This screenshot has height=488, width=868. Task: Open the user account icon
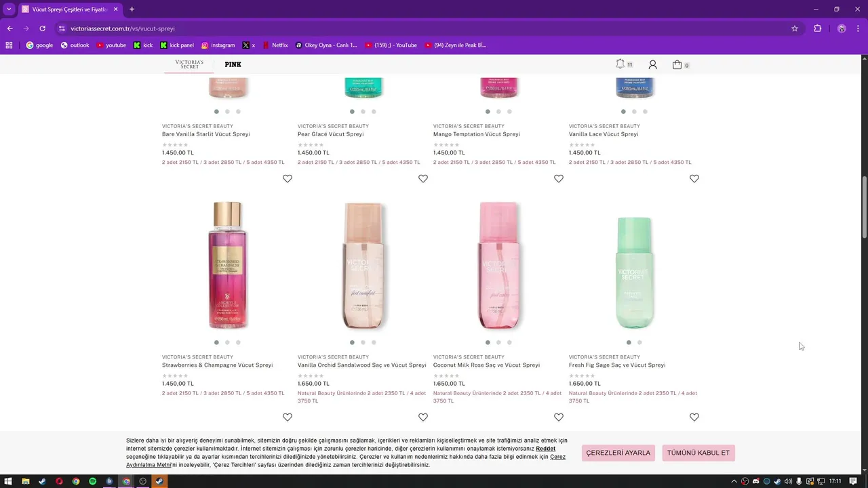click(652, 64)
